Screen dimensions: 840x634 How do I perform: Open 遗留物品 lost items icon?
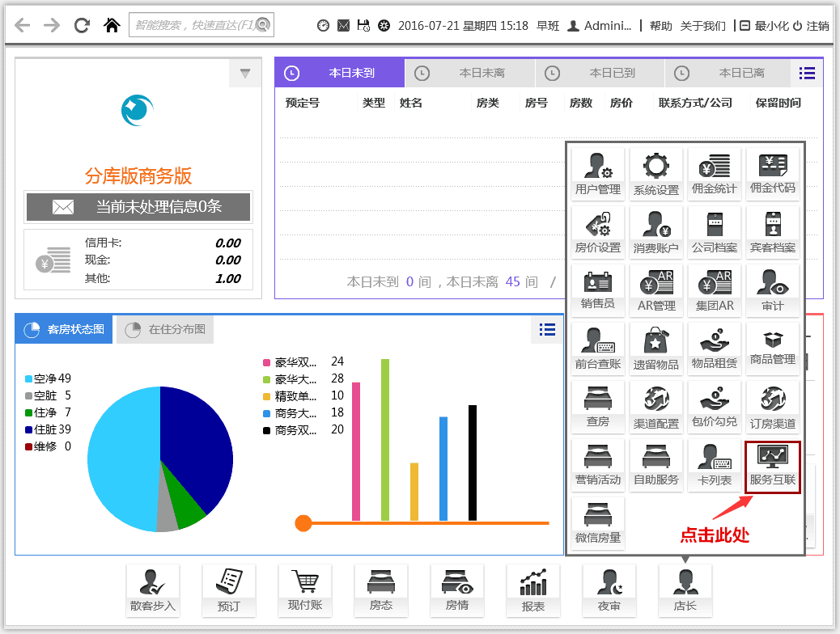656,349
